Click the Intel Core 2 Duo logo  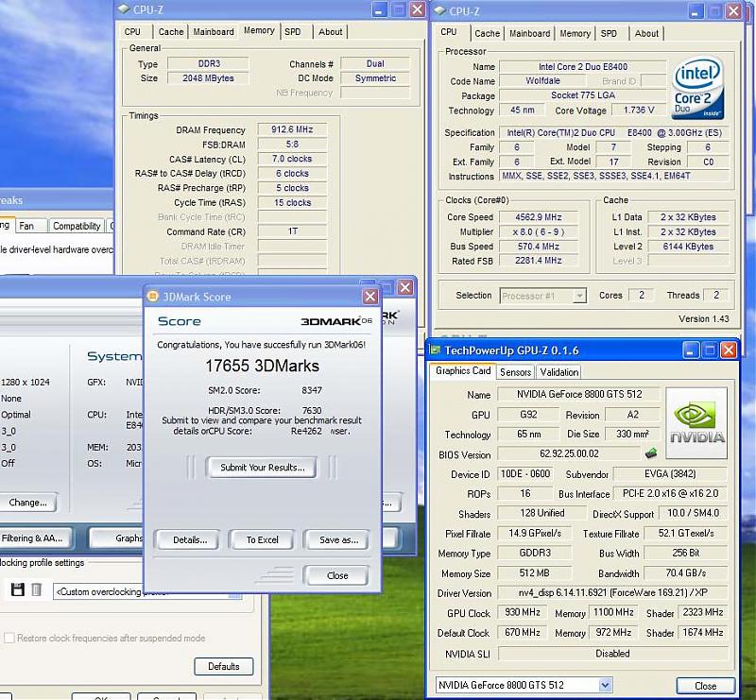click(697, 89)
